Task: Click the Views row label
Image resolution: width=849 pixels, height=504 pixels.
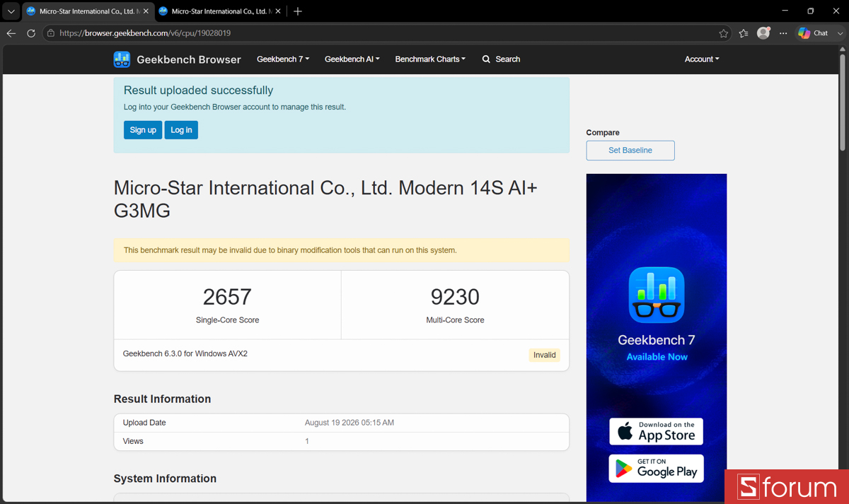Action: (133, 441)
